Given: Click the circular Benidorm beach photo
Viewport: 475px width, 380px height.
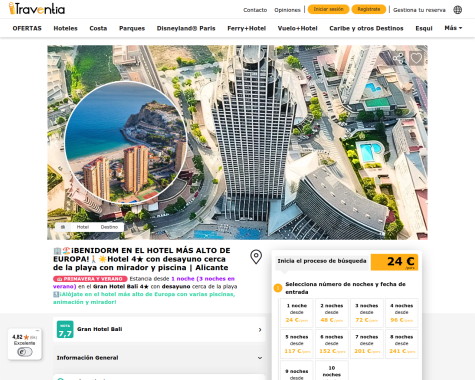Looking at the screenshot, I should point(126,142).
